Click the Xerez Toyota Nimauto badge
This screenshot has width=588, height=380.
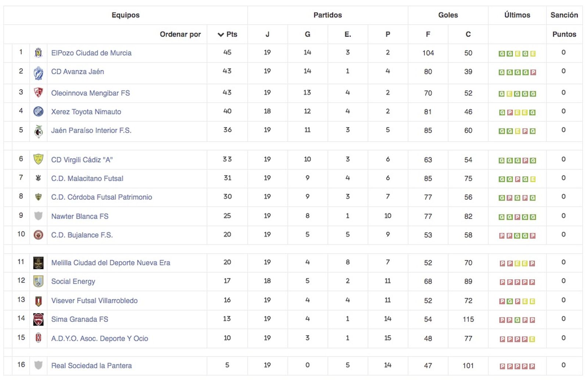(39, 111)
